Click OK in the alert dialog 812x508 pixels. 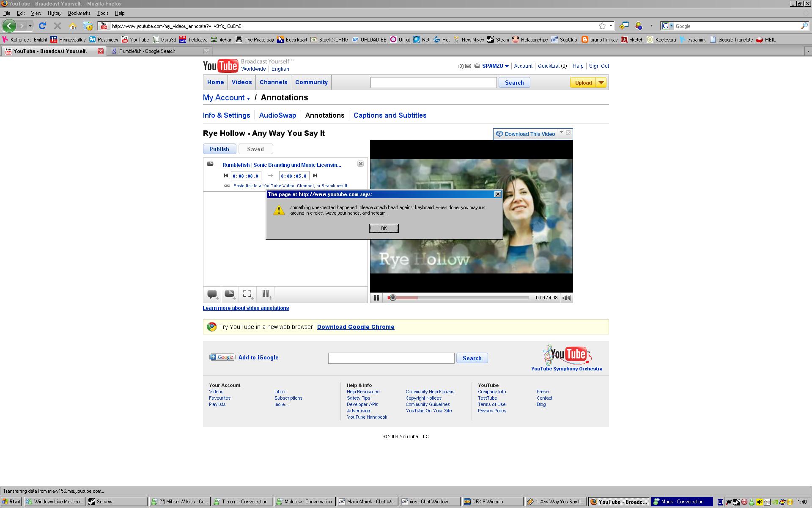(384, 229)
